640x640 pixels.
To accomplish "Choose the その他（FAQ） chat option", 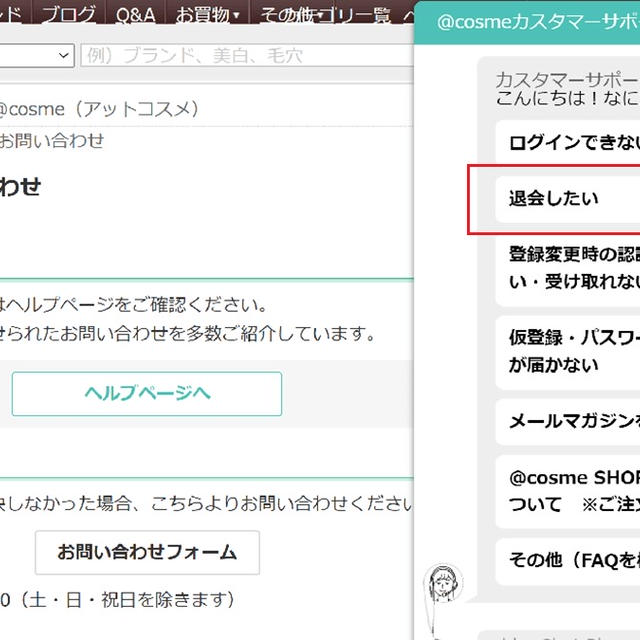I will (x=568, y=561).
